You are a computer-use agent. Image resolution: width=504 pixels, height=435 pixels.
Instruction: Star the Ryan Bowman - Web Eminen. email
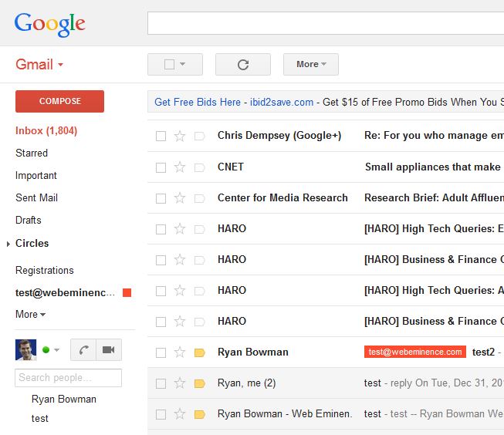pyautogui.click(x=180, y=414)
